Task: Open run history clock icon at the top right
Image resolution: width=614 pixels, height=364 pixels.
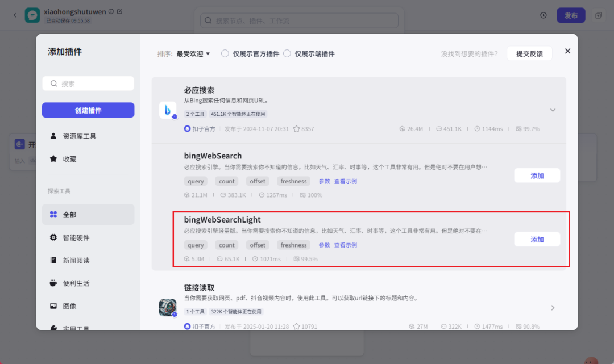Action: click(x=543, y=15)
